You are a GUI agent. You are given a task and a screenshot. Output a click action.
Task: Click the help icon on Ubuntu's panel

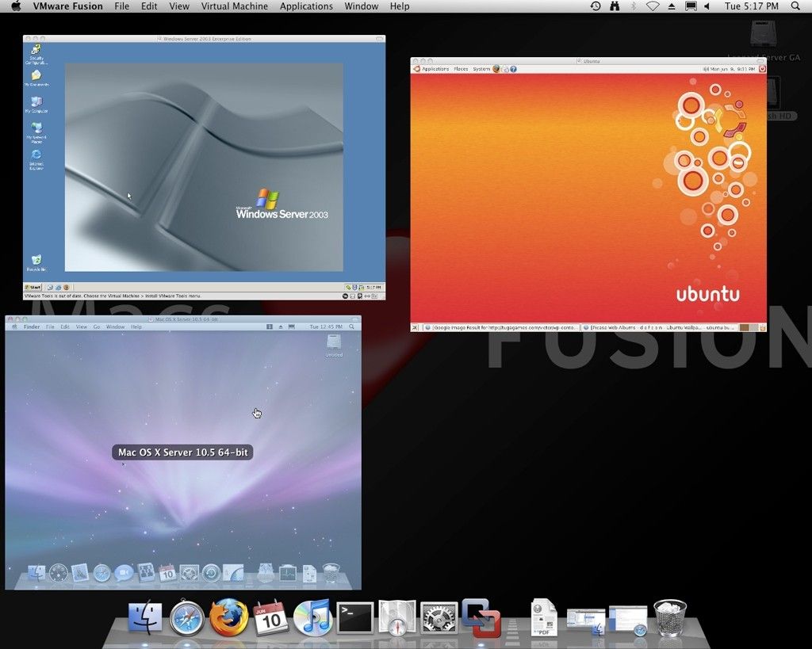[514, 69]
